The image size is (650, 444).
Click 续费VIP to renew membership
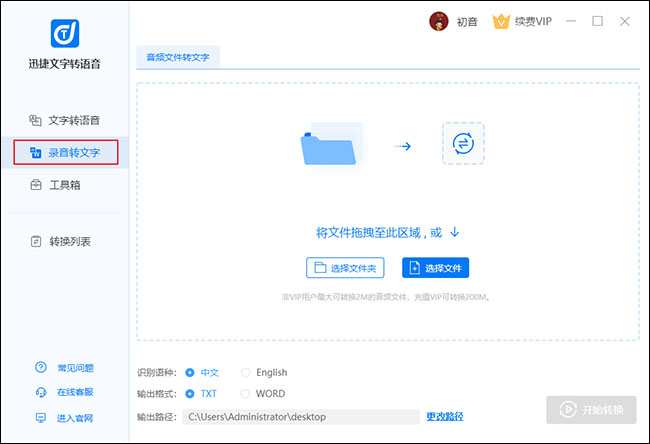533,21
